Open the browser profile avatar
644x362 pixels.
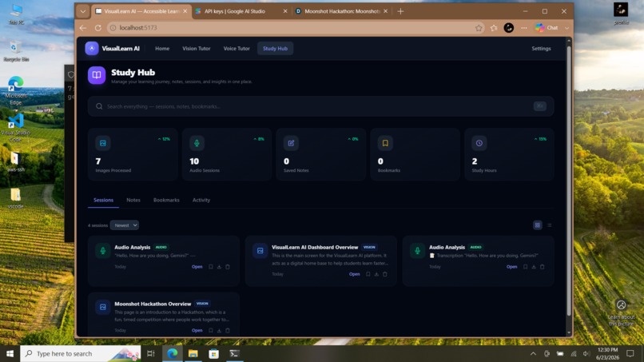508,27
